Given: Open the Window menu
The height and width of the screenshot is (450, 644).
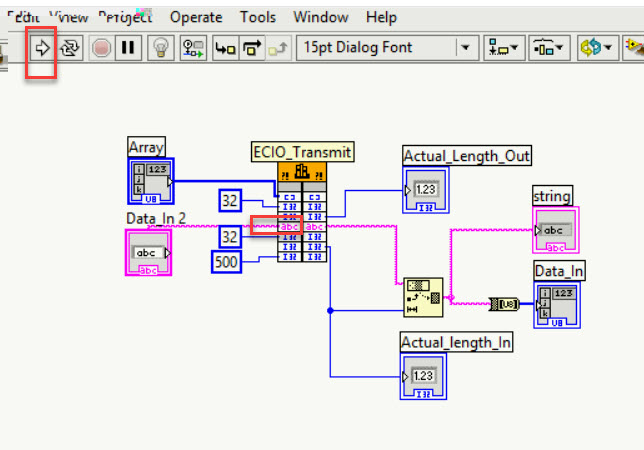Looking at the screenshot, I should pos(321,17).
